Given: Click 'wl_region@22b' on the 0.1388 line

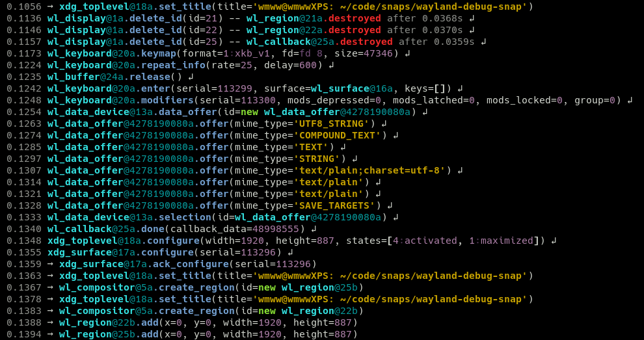Looking at the screenshot, I should point(97,322).
